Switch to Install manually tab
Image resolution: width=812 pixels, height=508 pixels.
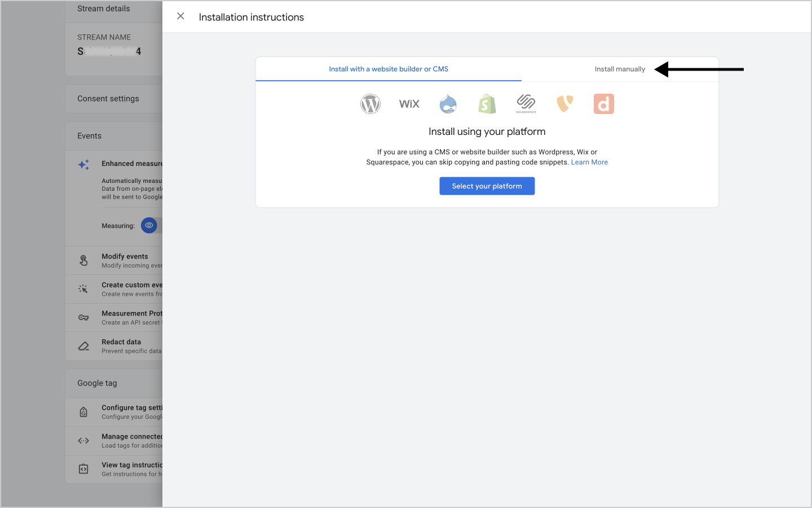pyautogui.click(x=620, y=69)
